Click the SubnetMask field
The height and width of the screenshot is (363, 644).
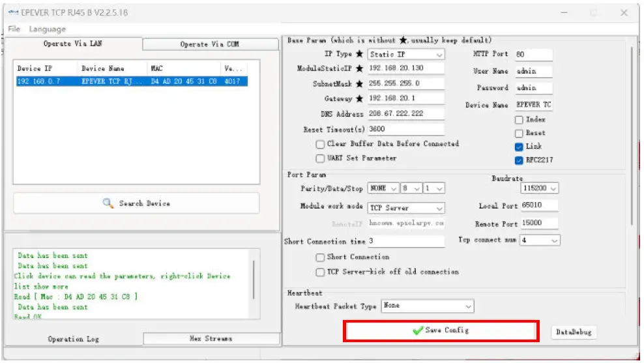pos(406,83)
